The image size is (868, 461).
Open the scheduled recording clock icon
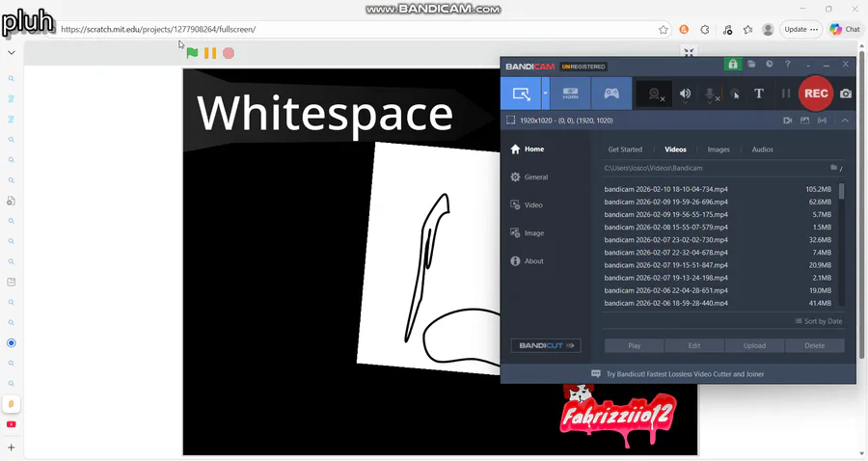(x=770, y=65)
